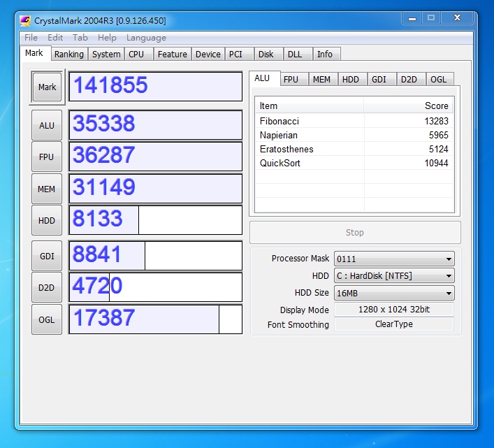The height and width of the screenshot is (448, 494).
Task: Run the OGL benchmark button
Action: tap(47, 320)
